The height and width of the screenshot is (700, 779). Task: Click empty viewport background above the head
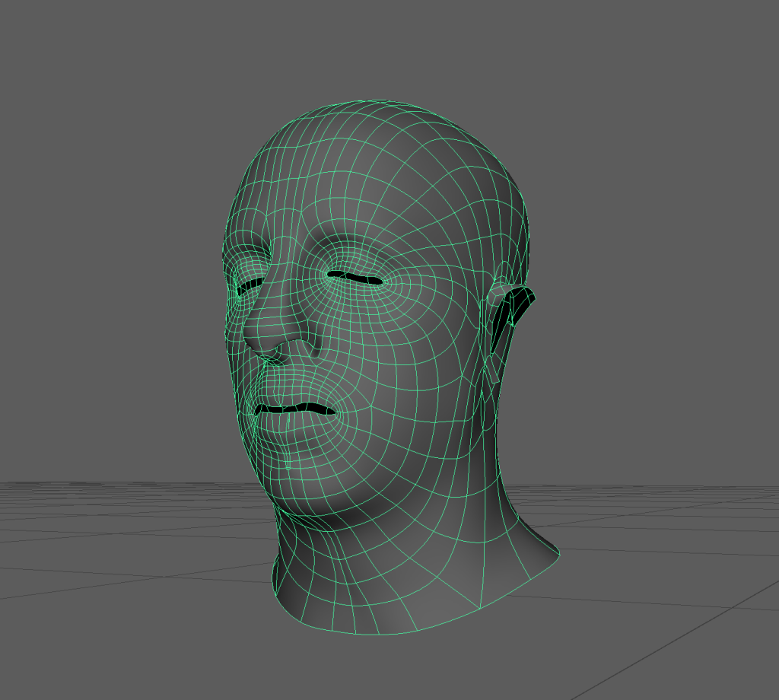click(380, 46)
